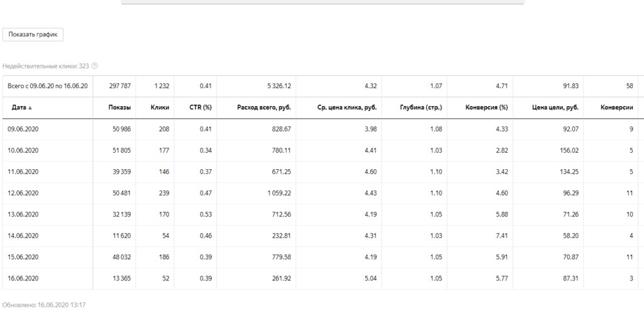This screenshot has width=644, height=310.
Task: Click the Обновлено timestamp text
Action: [x=43, y=304]
